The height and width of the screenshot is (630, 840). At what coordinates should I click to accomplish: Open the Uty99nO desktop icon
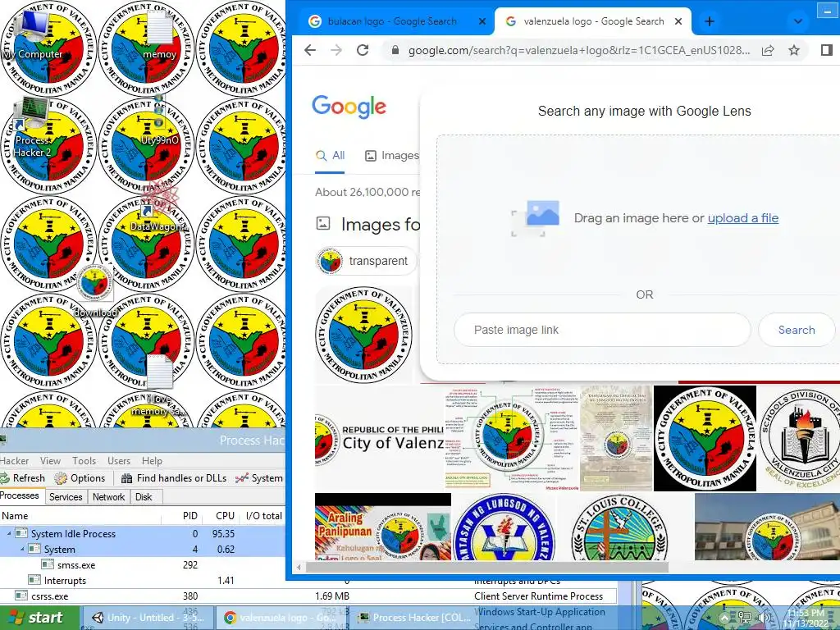point(159,121)
